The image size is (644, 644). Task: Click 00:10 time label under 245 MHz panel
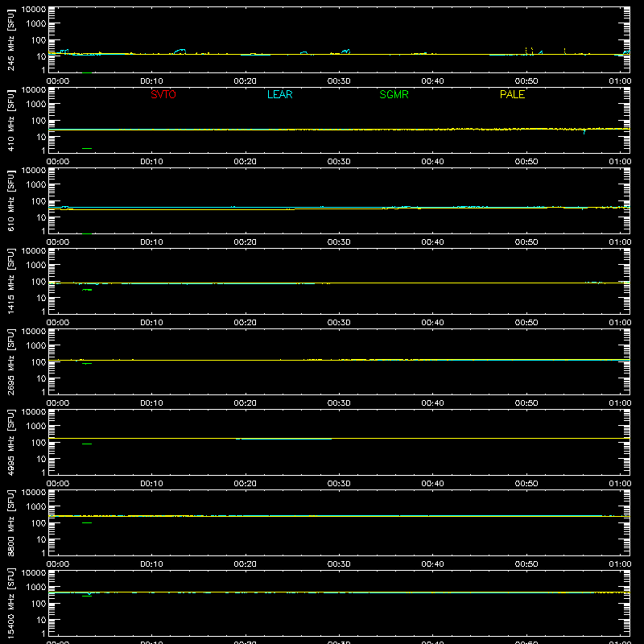(151, 81)
